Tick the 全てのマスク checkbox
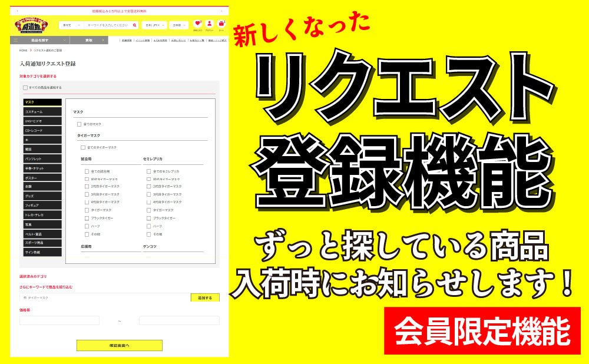 click(x=80, y=124)
